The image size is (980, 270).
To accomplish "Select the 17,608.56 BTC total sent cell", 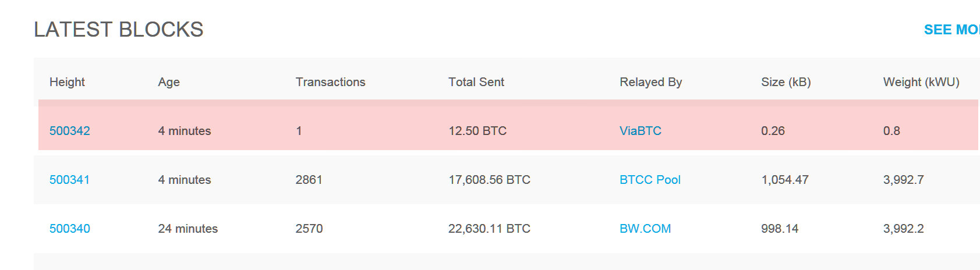I will click(x=489, y=180).
